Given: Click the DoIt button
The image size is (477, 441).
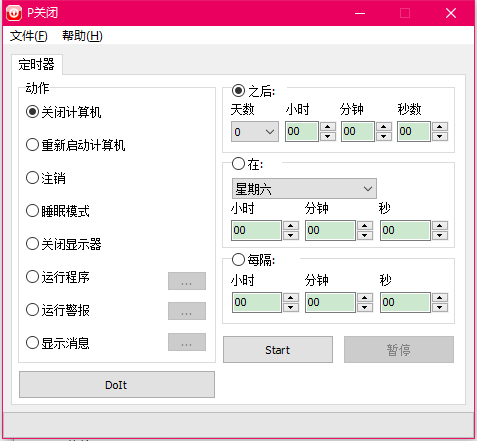Looking at the screenshot, I should tap(117, 385).
